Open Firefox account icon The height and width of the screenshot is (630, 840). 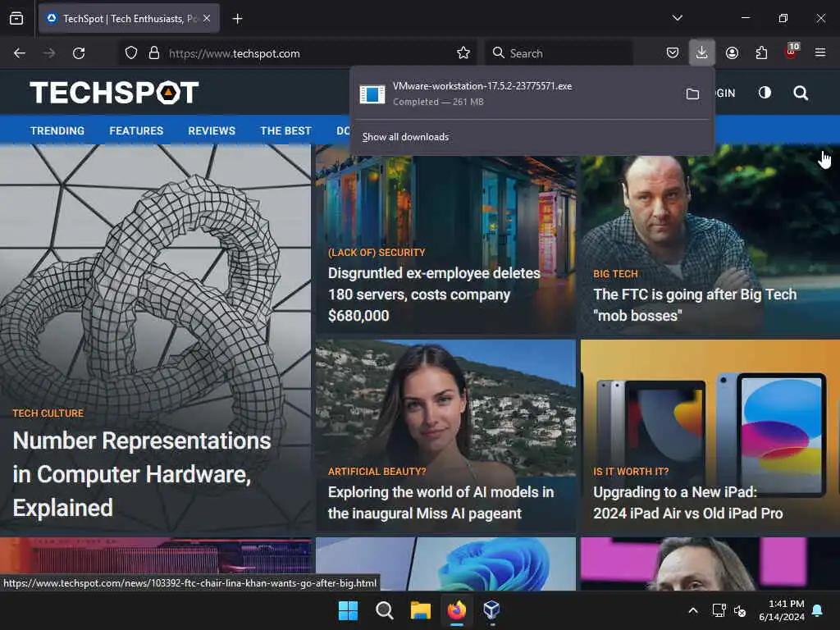pyautogui.click(x=732, y=53)
